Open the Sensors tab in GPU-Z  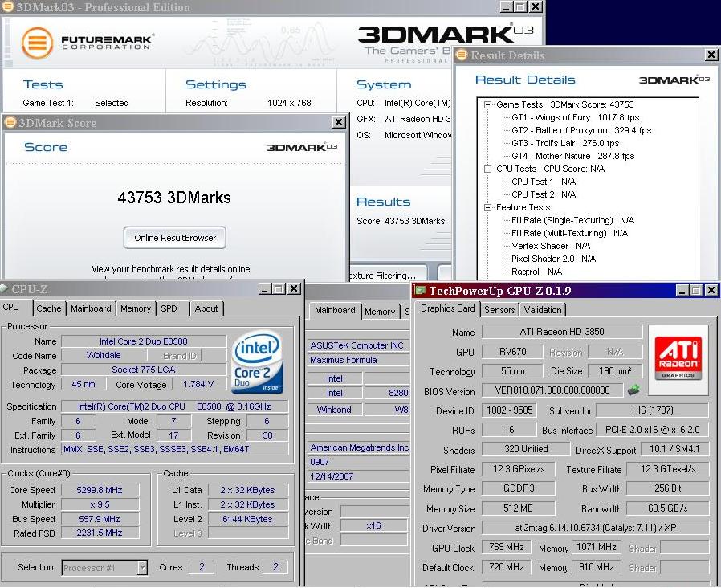tap(499, 310)
